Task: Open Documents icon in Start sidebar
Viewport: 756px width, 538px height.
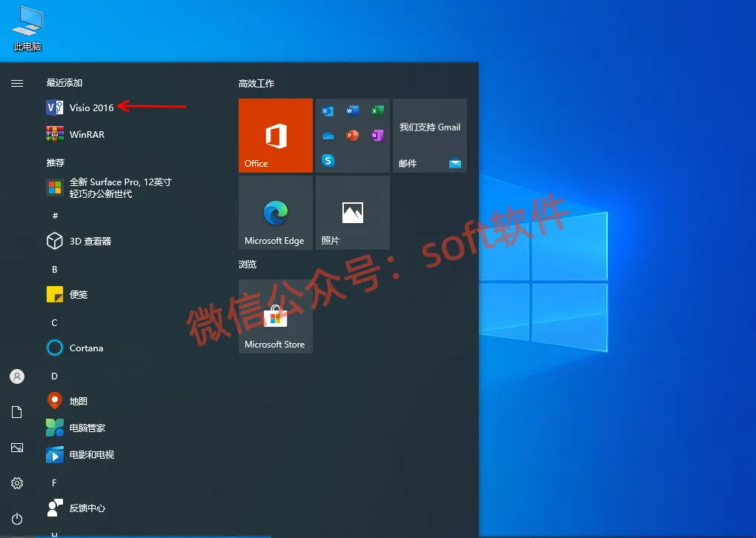Action: point(17,412)
